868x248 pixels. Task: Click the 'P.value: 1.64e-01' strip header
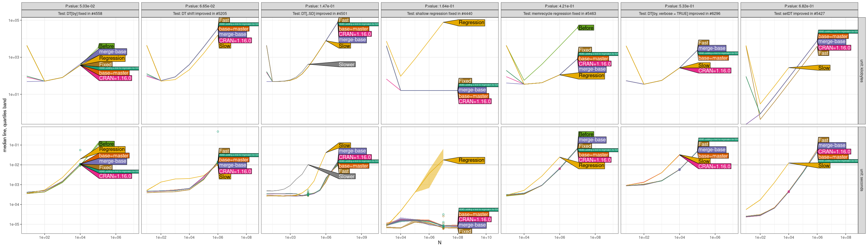[440, 6]
